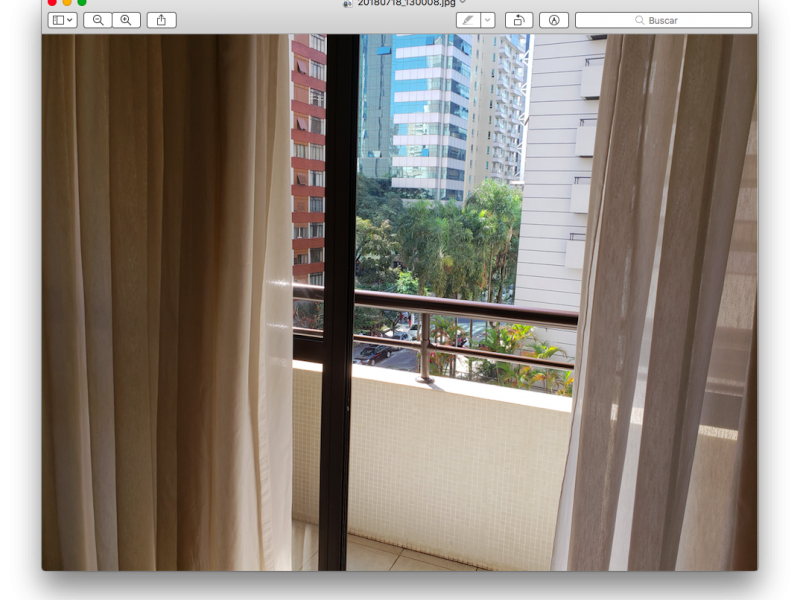Click the Buscar search field
The height and width of the screenshot is (600, 800).
tap(663, 20)
